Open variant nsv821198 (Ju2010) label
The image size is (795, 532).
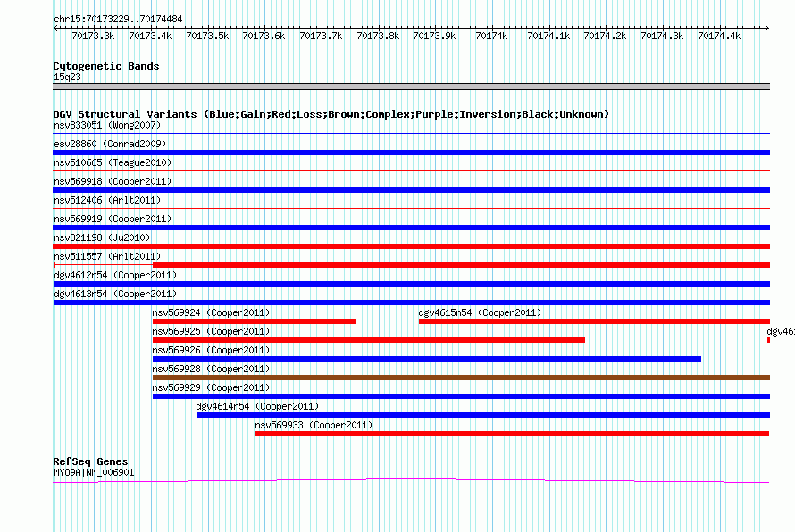pyautogui.click(x=102, y=237)
